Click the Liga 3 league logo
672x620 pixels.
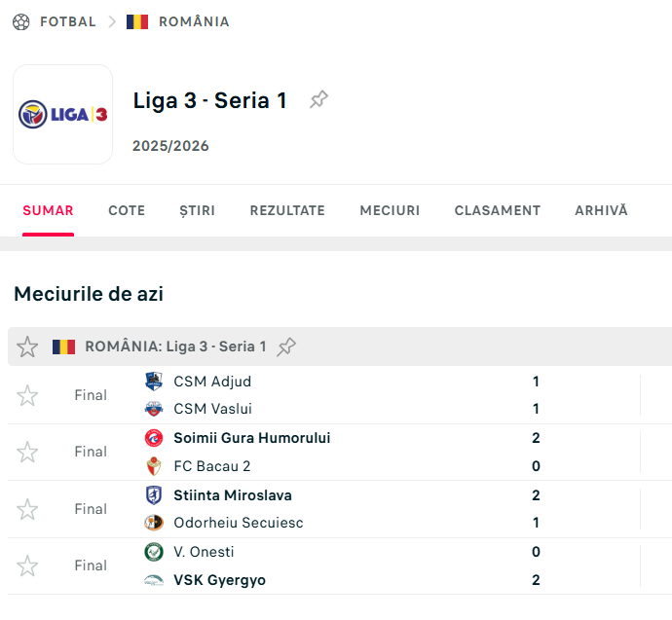pyautogui.click(x=63, y=115)
